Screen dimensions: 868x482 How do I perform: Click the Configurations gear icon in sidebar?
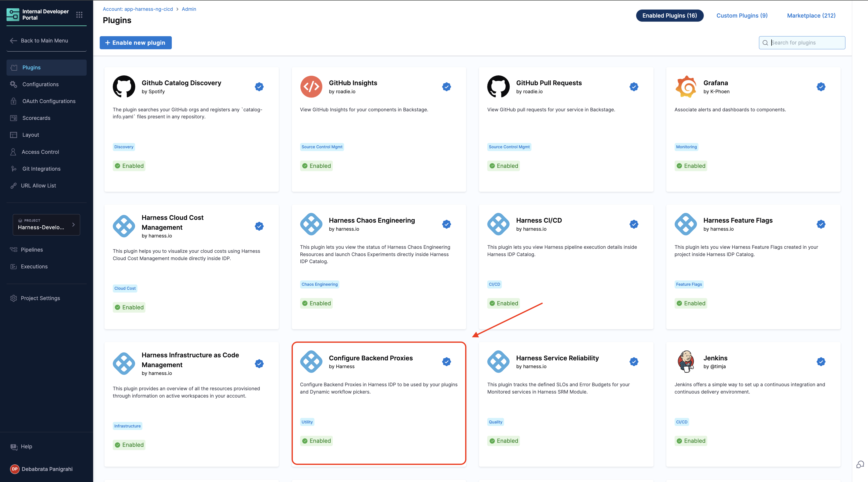tap(14, 84)
